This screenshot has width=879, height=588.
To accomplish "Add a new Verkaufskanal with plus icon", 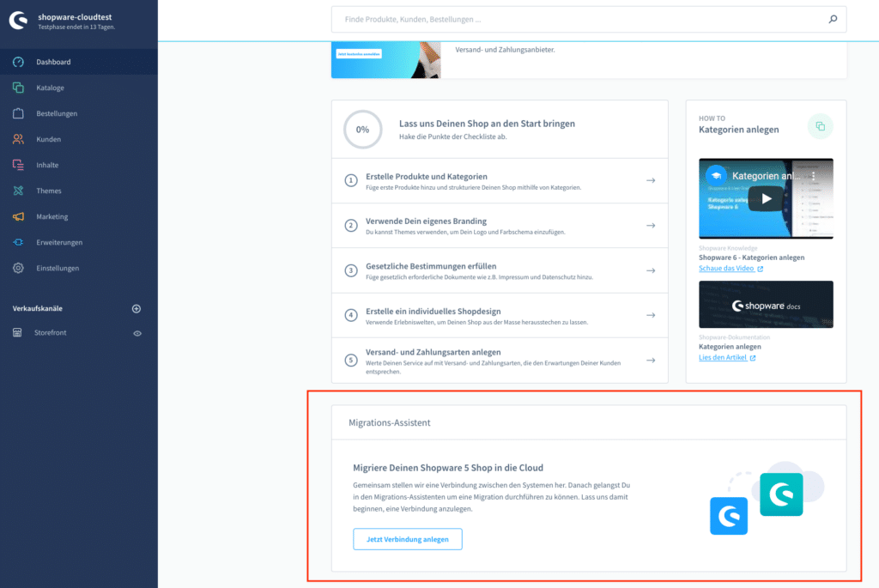I will [136, 309].
